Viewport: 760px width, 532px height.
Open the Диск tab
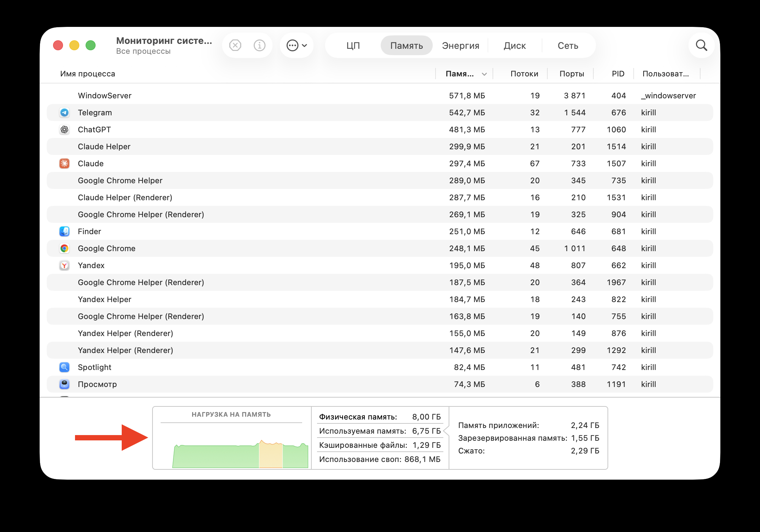click(x=515, y=45)
